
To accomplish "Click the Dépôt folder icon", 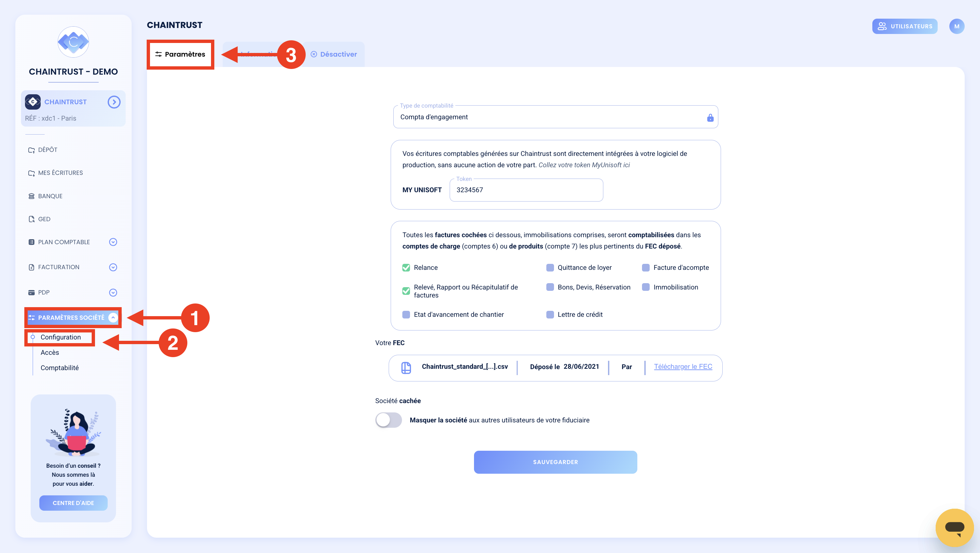I will (x=32, y=150).
